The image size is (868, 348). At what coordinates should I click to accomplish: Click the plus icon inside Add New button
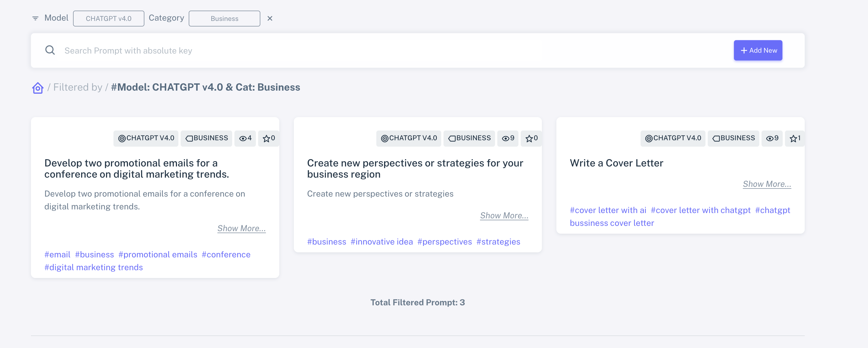click(744, 50)
